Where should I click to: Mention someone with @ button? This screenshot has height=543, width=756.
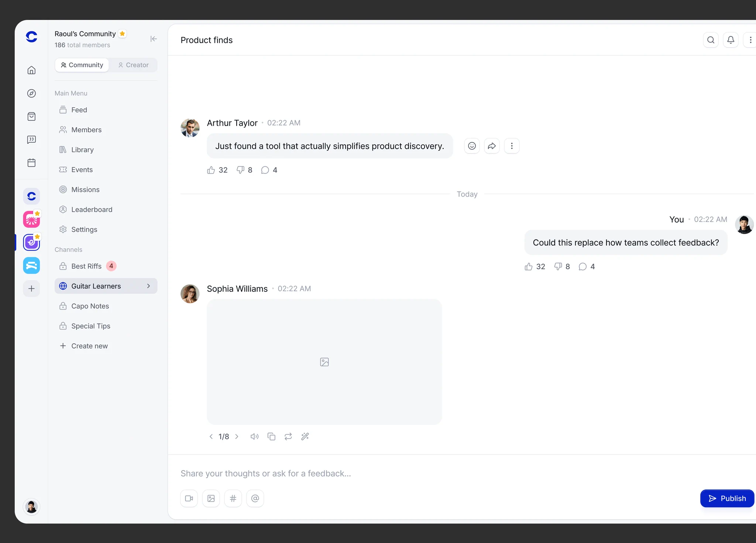pos(255,498)
